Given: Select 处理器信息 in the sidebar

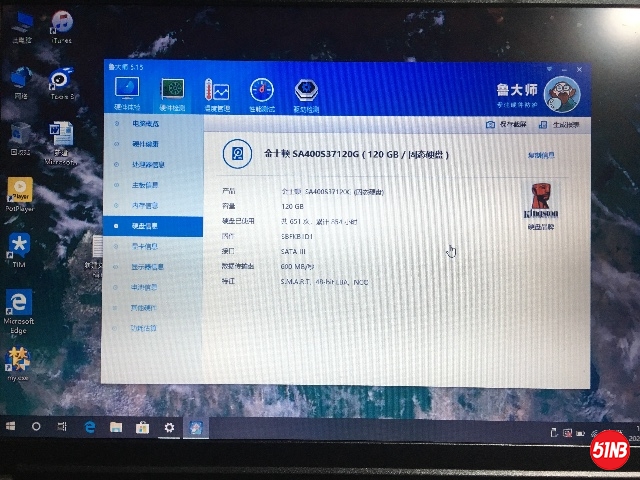Looking at the screenshot, I should [149, 165].
